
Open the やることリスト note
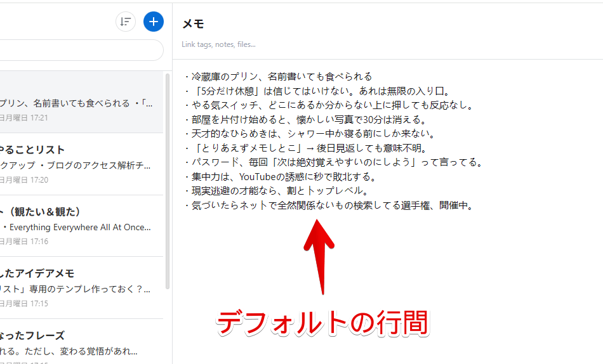click(x=81, y=164)
